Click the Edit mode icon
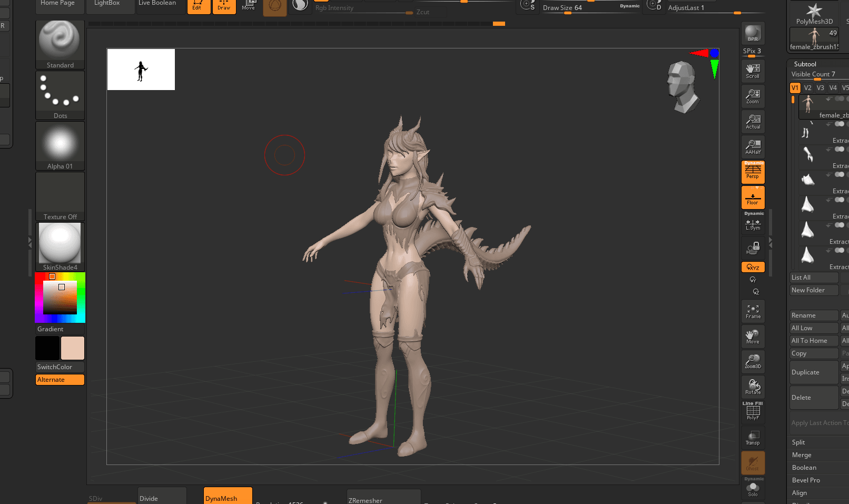Image resolution: width=849 pixels, height=504 pixels. pos(199,6)
